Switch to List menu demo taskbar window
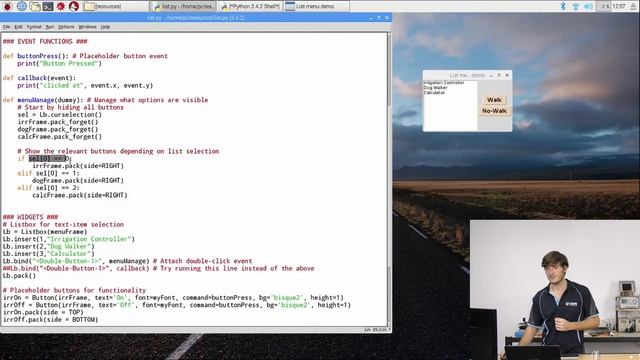This screenshot has height=360, width=640. coord(316,6)
